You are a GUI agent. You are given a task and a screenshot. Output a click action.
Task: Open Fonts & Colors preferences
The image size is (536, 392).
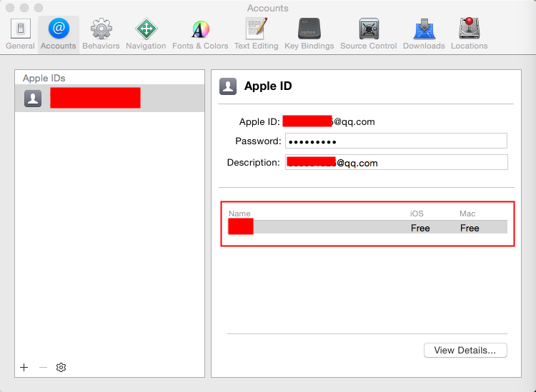coord(200,34)
